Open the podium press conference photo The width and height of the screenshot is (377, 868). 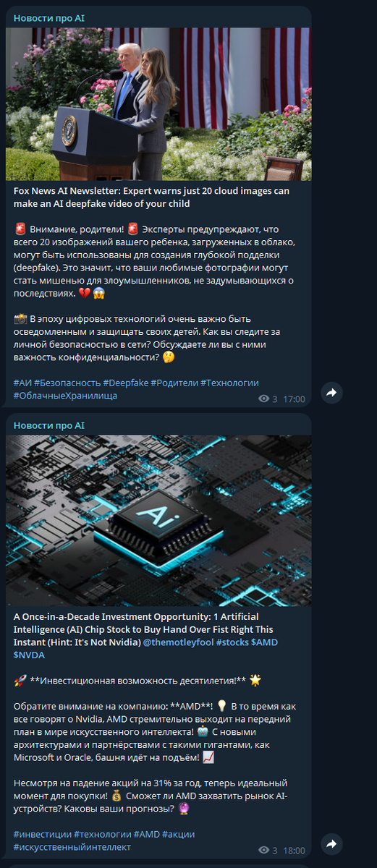(158, 104)
